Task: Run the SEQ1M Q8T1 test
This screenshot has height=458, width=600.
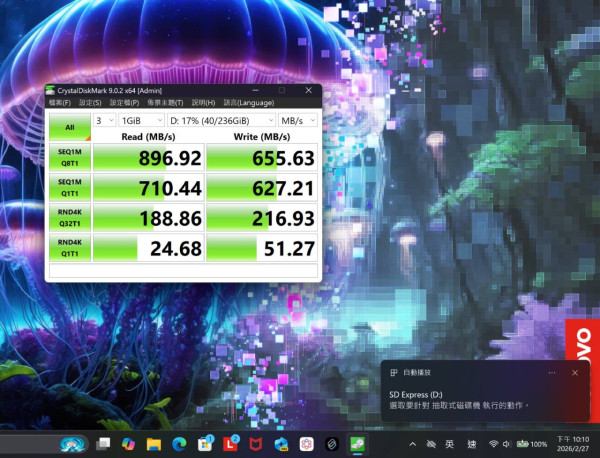Action: [x=70, y=157]
